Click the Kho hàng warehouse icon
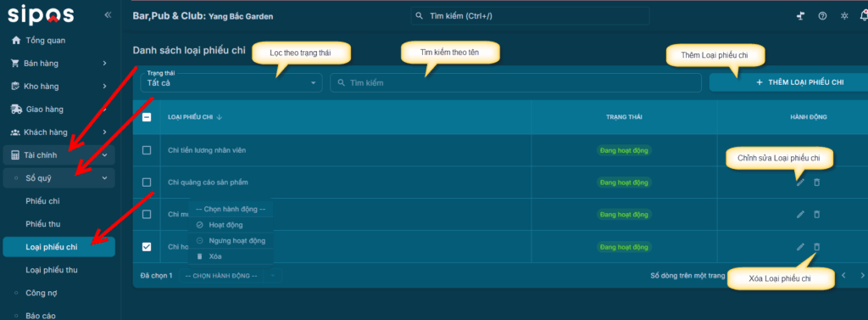The width and height of the screenshot is (868, 320). [x=15, y=87]
